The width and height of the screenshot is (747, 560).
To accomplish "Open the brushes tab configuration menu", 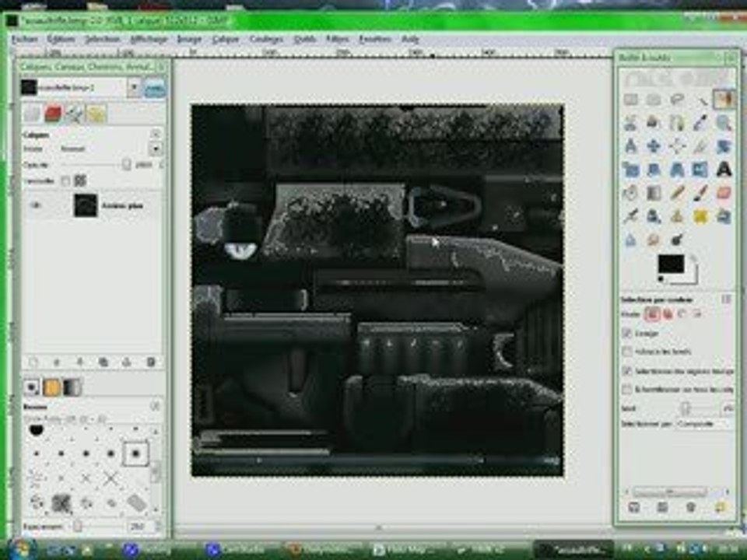I will (156, 406).
